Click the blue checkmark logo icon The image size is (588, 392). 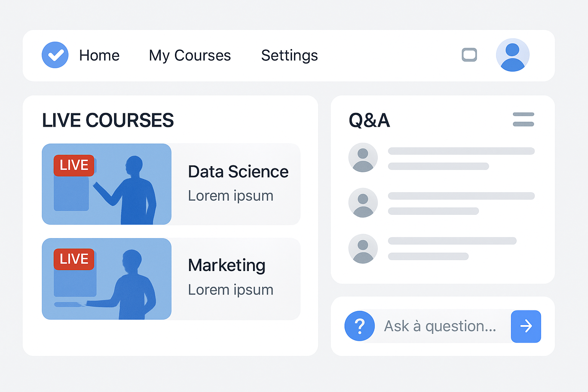(x=55, y=55)
